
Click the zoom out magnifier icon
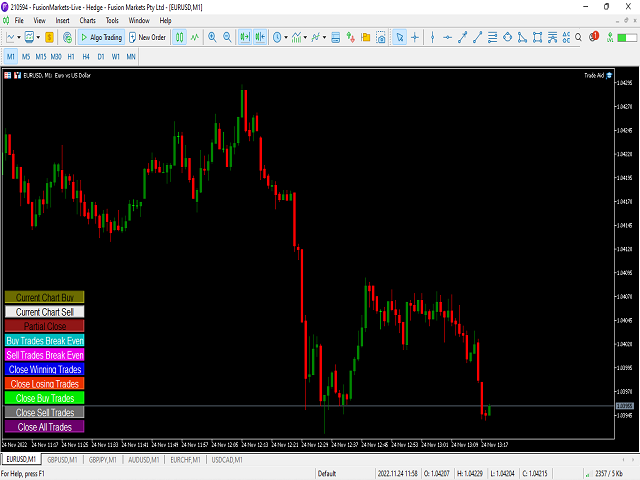pyautogui.click(x=227, y=37)
